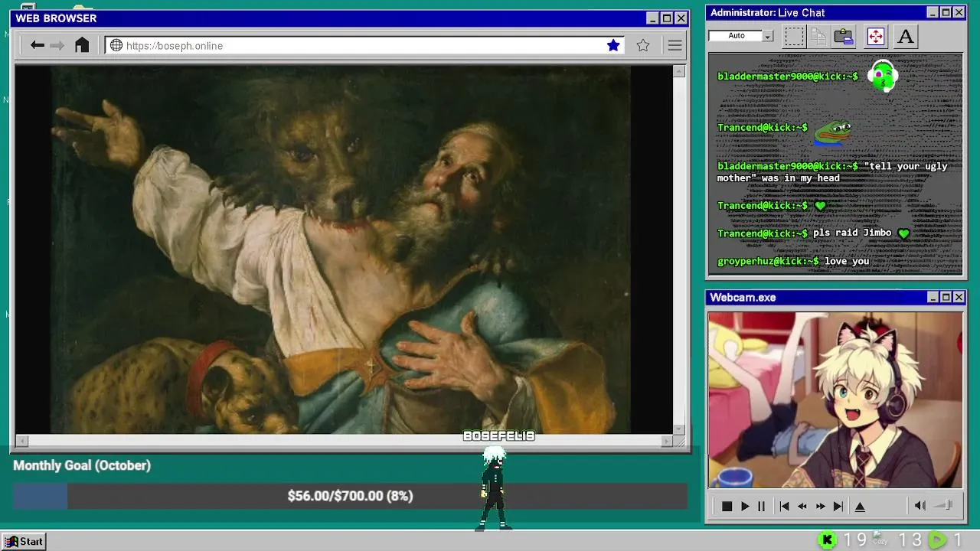The height and width of the screenshot is (551, 980).
Task: Open the browser hamburger menu
Action: click(675, 46)
